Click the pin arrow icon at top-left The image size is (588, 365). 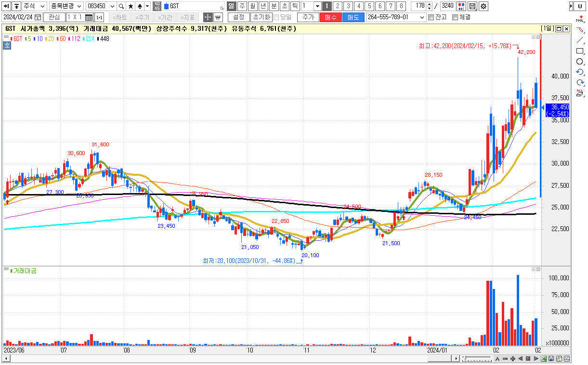(x=7, y=6)
